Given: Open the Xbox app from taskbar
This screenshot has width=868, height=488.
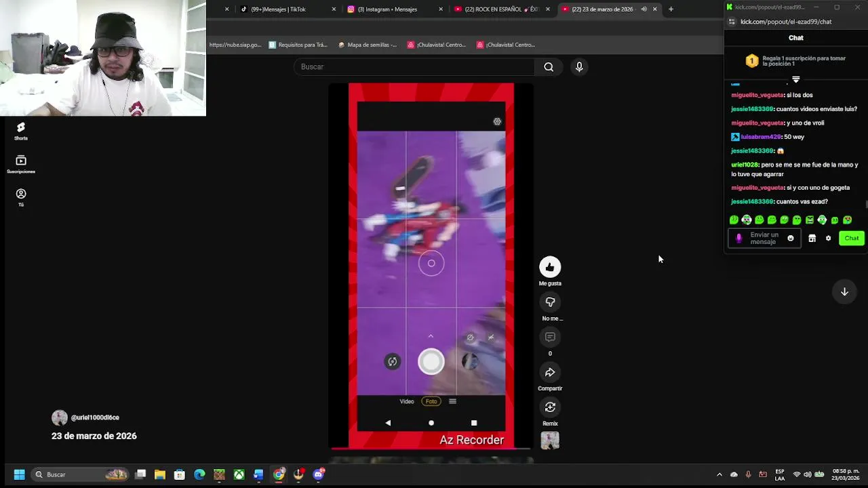Looking at the screenshot, I should point(239,474).
